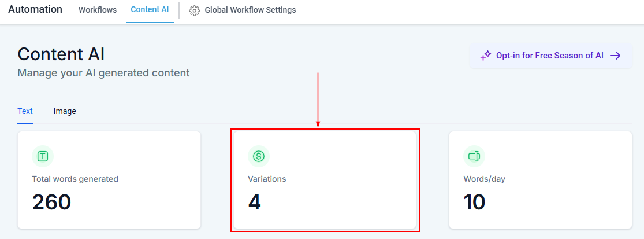Click the green T icon for total words
This screenshot has width=644, height=239.
(43, 156)
